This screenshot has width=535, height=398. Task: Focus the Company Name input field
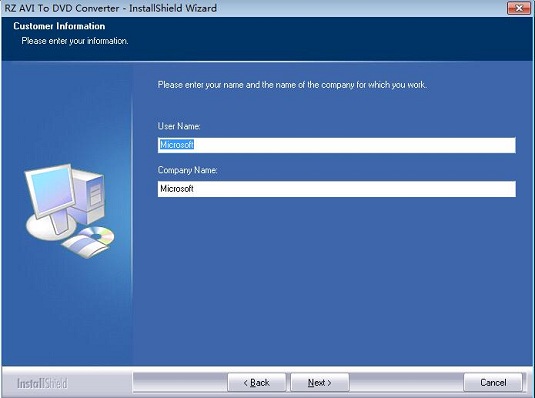tap(336, 189)
